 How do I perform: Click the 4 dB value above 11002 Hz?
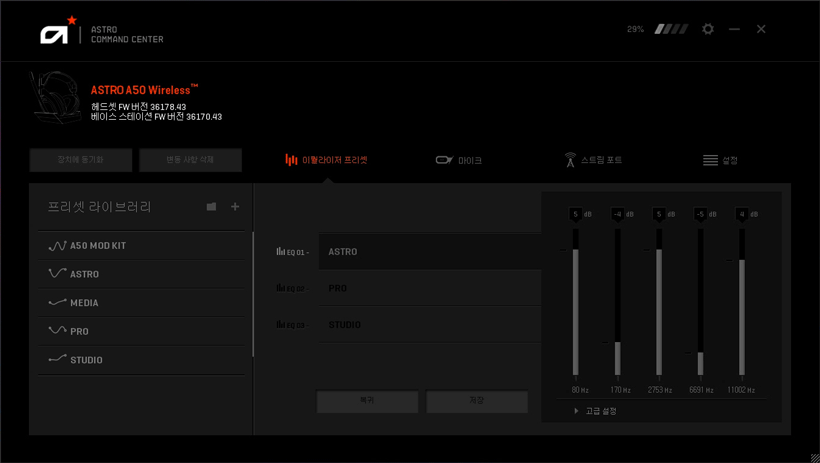click(x=741, y=214)
